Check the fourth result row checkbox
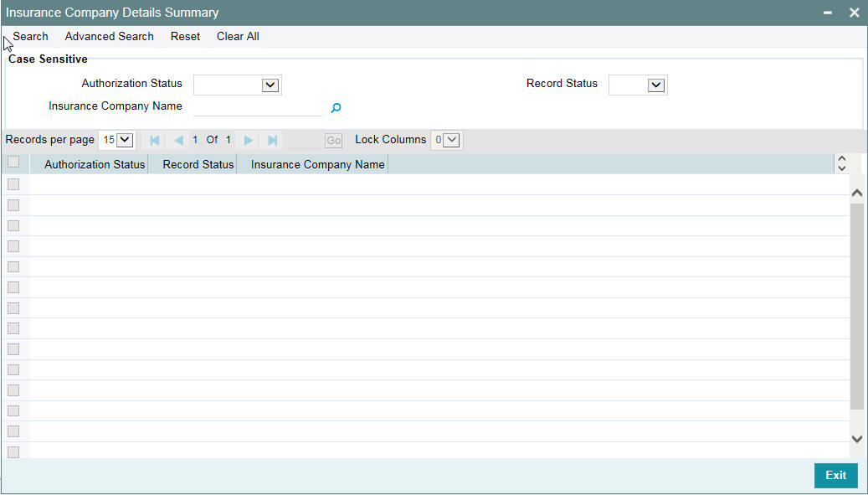This screenshot has height=495, width=868. click(x=13, y=246)
